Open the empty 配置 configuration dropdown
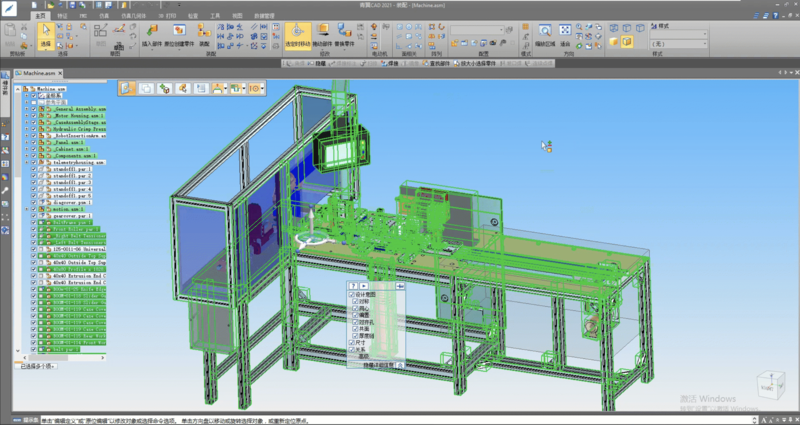 [x=477, y=31]
